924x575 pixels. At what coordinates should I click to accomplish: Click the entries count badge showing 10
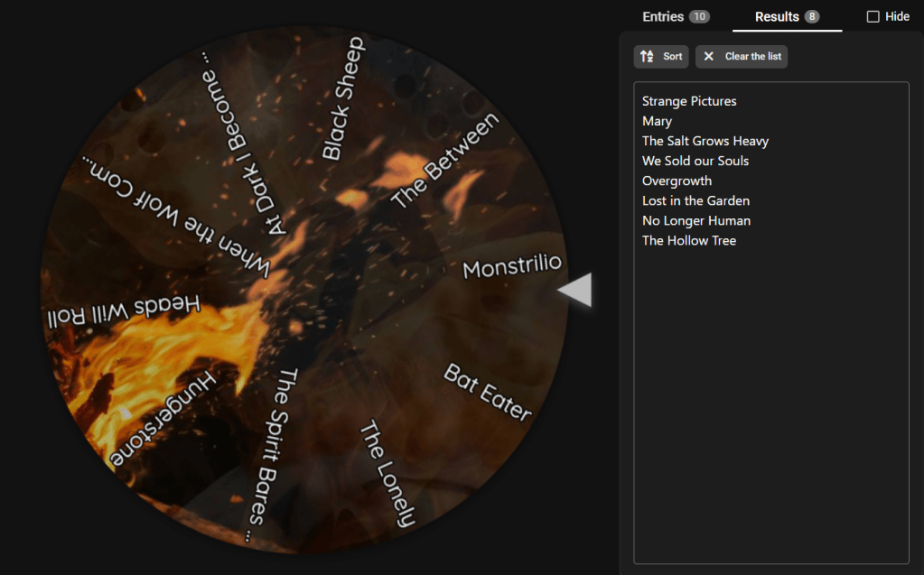[698, 16]
